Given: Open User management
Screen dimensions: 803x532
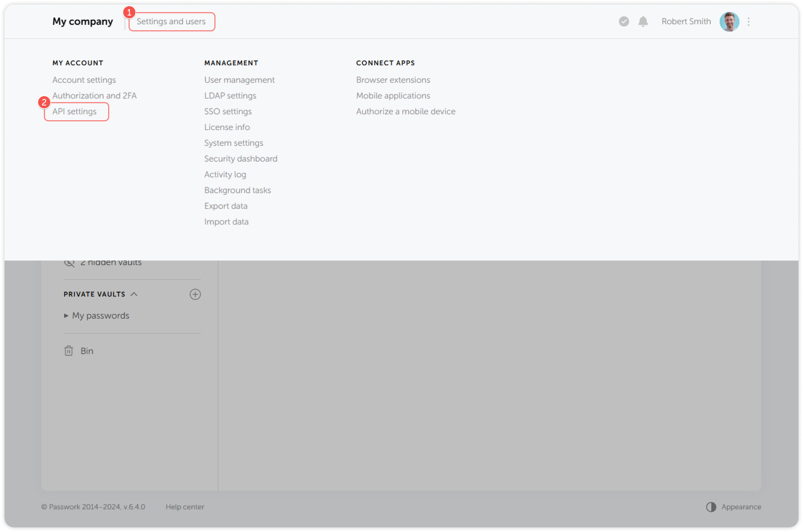Looking at the screenshot, I should point(239,80).
